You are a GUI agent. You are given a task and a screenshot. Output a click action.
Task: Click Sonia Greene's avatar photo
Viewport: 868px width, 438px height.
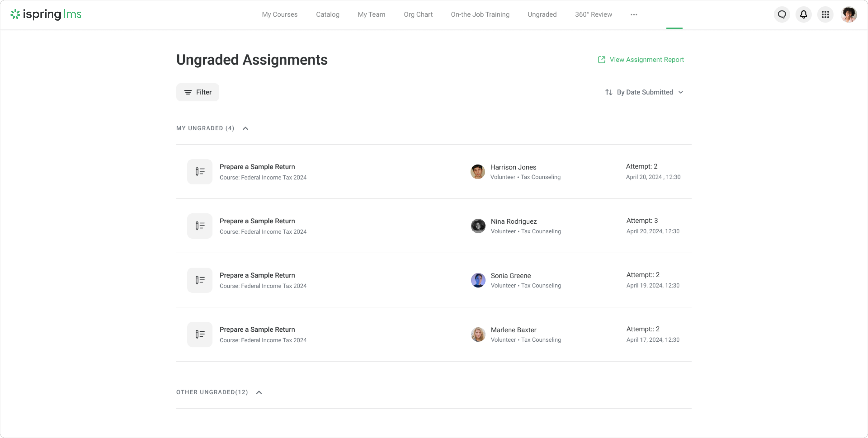click(x=478, y=280)
